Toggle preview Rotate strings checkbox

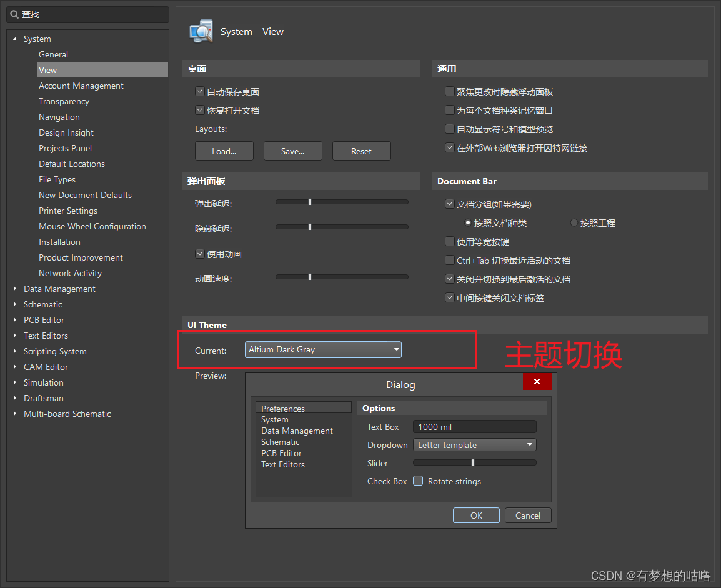pos(418,481)
